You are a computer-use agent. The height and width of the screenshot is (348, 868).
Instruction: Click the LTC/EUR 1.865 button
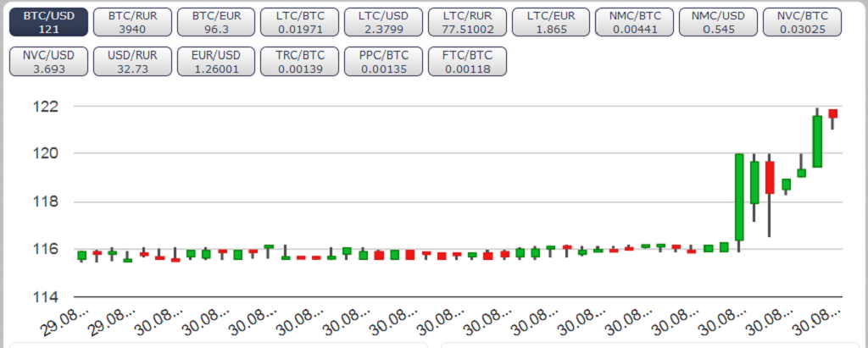[x=551, y=22]
